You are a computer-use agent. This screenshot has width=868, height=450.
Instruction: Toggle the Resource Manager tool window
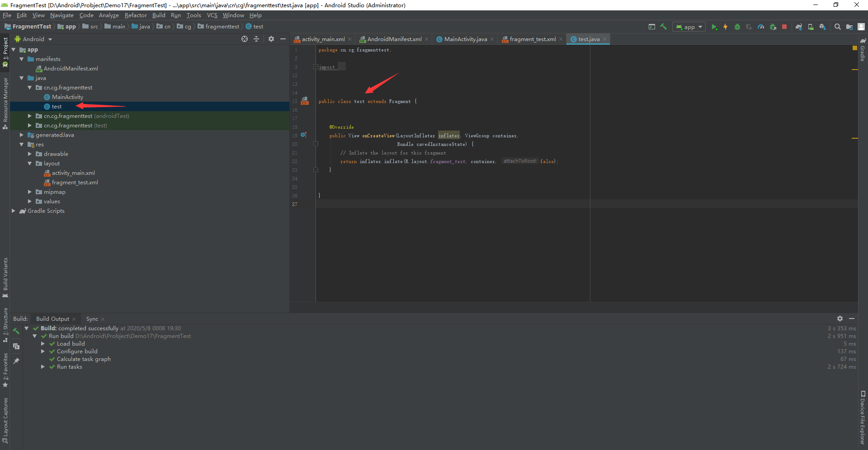(5, 103)
